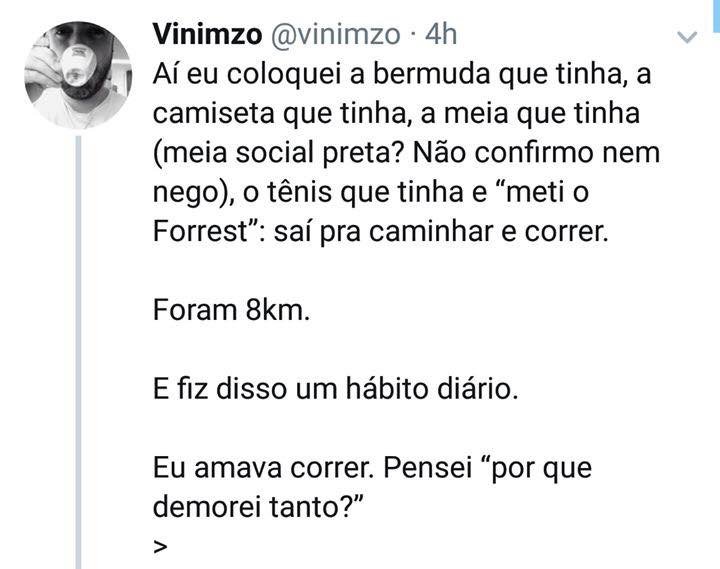The height and width of the screenshot is (569, 720).
Task: Click the ">" continuation mark at bottom
Action: (160, 547)
